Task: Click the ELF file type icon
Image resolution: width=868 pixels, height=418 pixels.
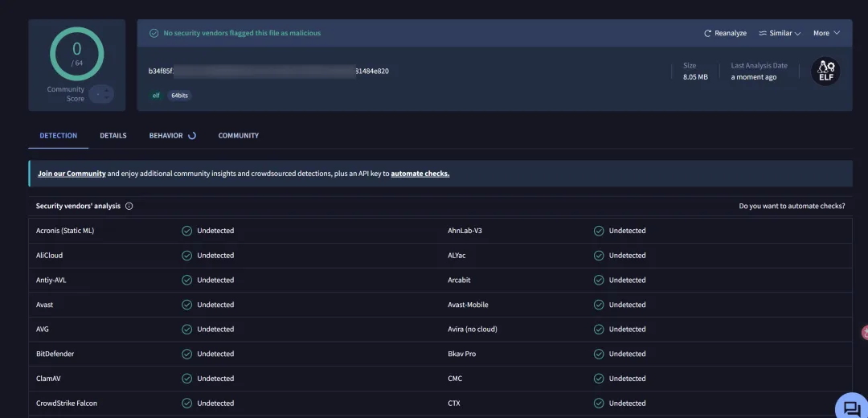Action: click(825, 71)
